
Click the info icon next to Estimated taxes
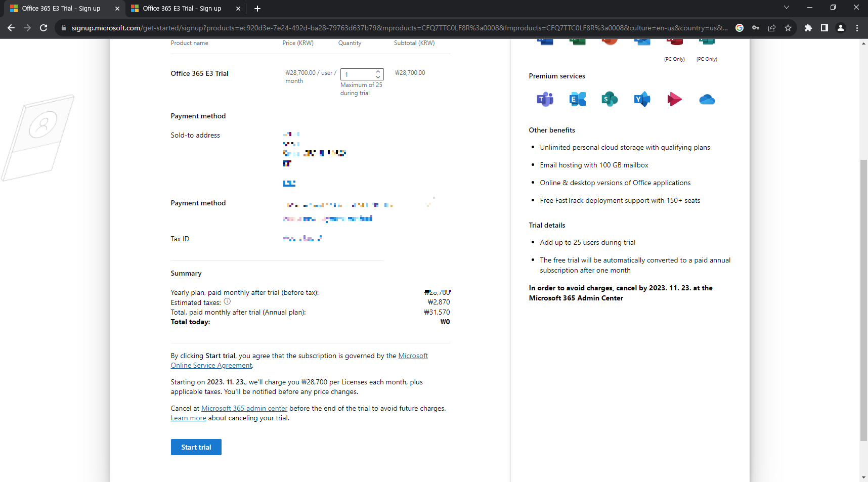227,301
